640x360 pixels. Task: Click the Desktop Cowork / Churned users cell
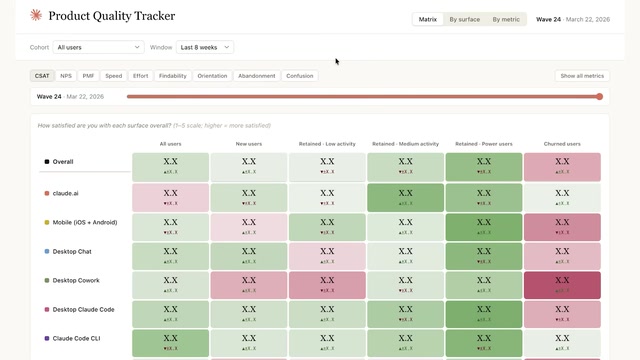(562, 285)
